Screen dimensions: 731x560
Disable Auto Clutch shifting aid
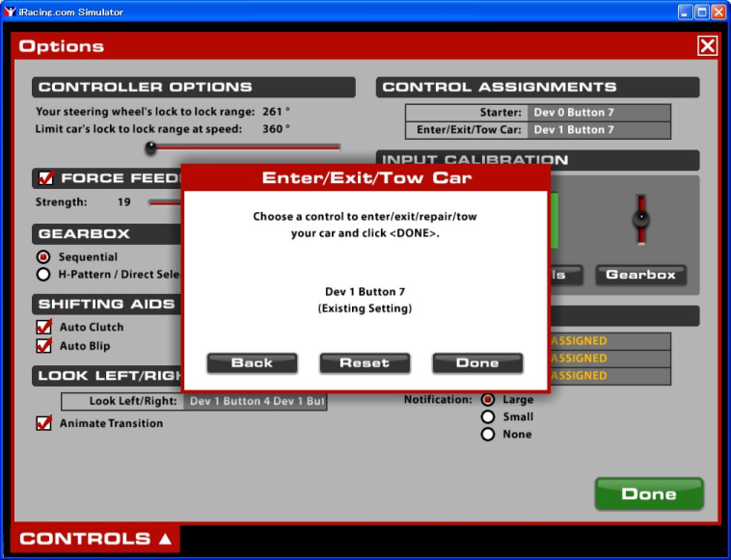coord(43,327)
